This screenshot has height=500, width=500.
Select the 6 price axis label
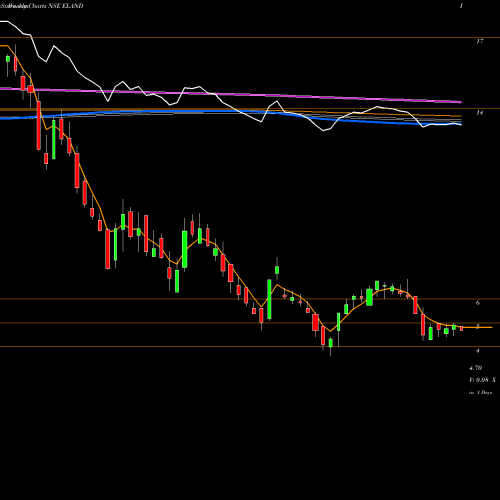(x=478, y=303)
